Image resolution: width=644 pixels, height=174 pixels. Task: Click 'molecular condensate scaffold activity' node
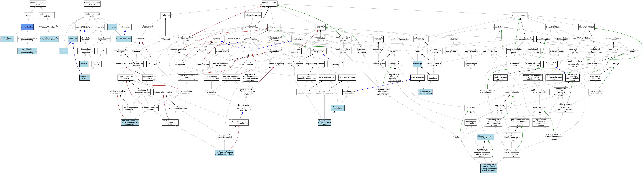pos(49,39)
